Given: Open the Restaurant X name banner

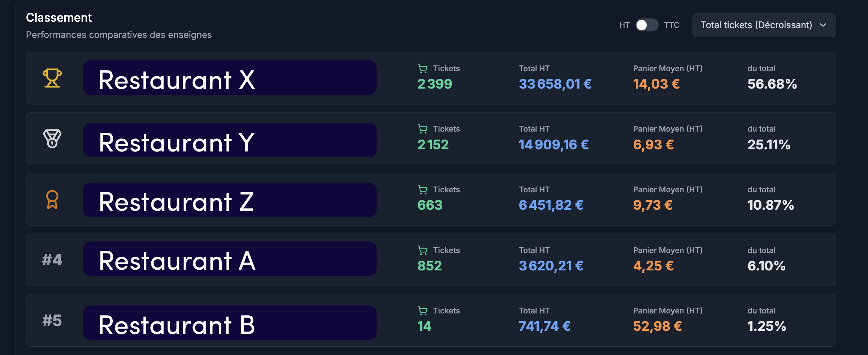Looking at the screenshot, I should tap(230, 78).
